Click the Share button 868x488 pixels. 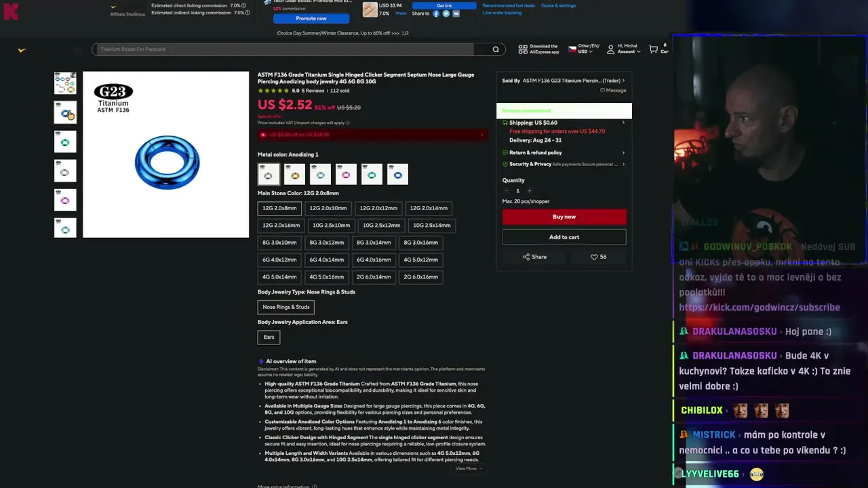(x=534, y=257)
